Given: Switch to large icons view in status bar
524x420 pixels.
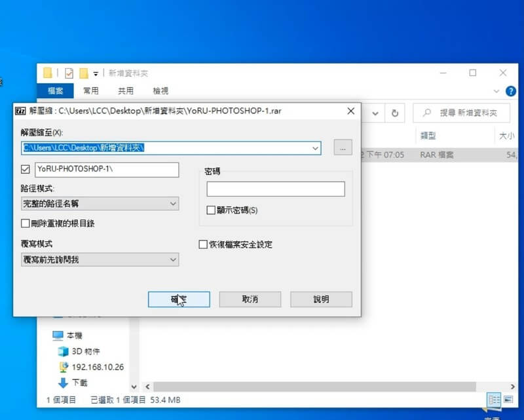Looking at the screenshot, I should click(508, 399).
